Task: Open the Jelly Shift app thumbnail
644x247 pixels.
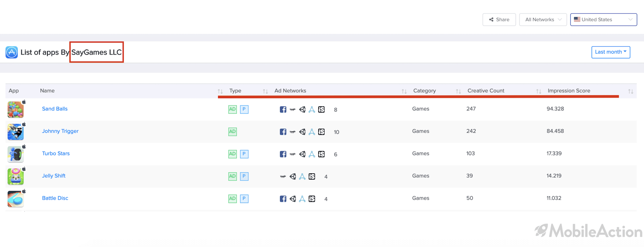Action: click(x=16, y=176)
